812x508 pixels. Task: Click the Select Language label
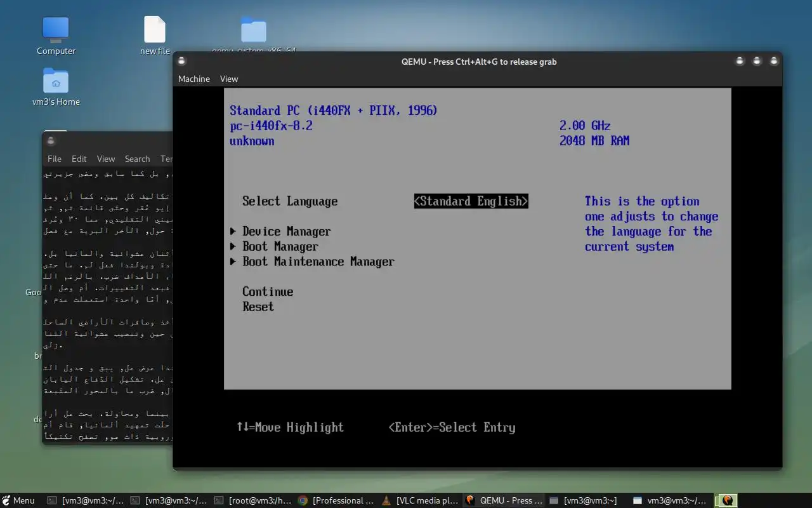290,202
